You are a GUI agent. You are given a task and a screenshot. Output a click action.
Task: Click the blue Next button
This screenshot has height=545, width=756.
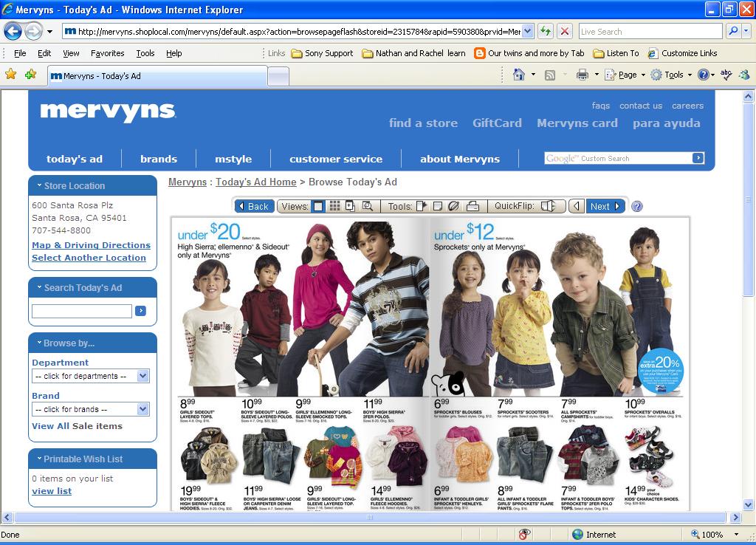coord(605,207)
